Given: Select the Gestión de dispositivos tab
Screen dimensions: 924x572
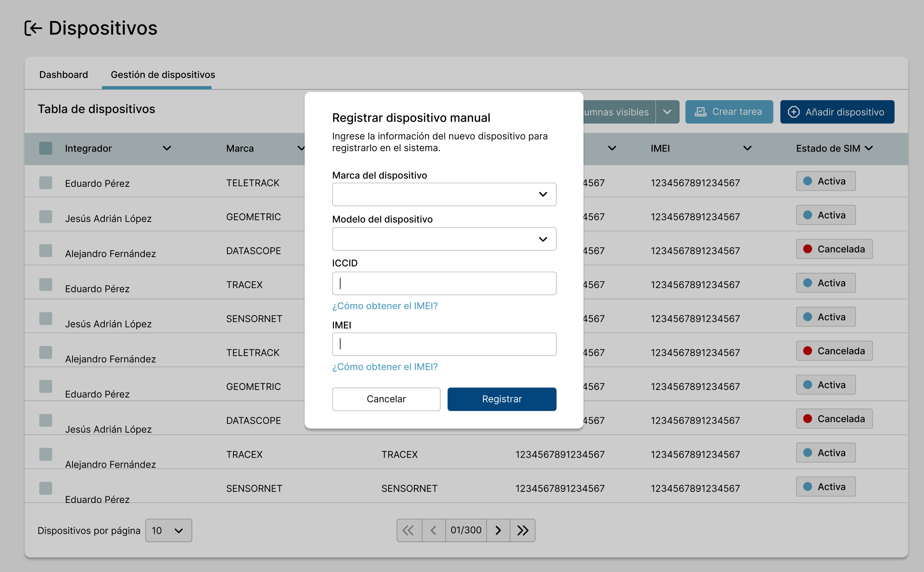Looking at the screenshot, I should [x=162, y=75].
